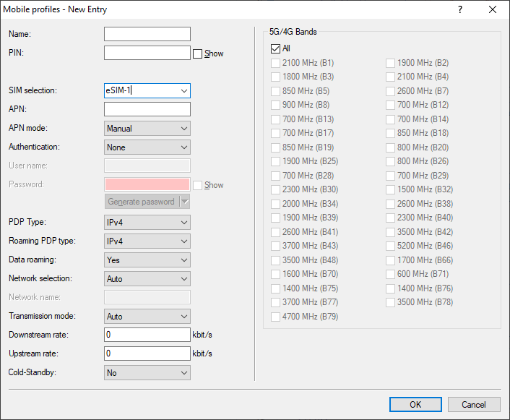510x420 pixels.
Task: Select the Downstream rate field
Action: click(x=147, y=335)
